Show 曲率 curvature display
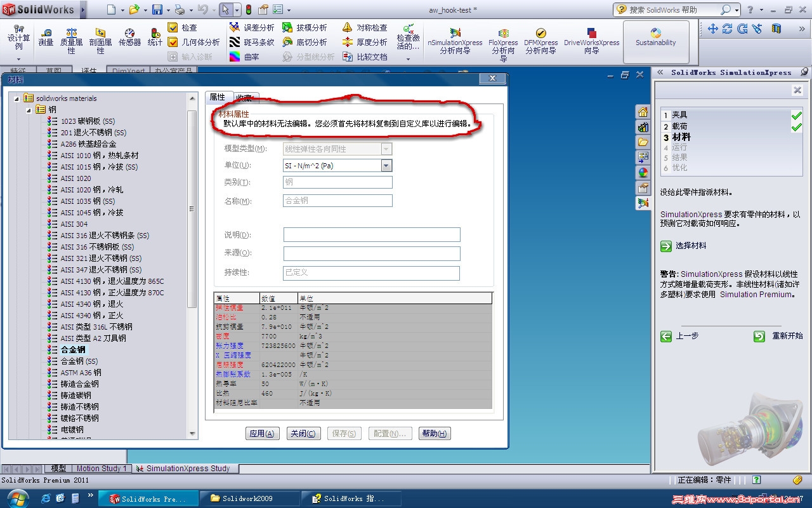 [x=245, y=57]
